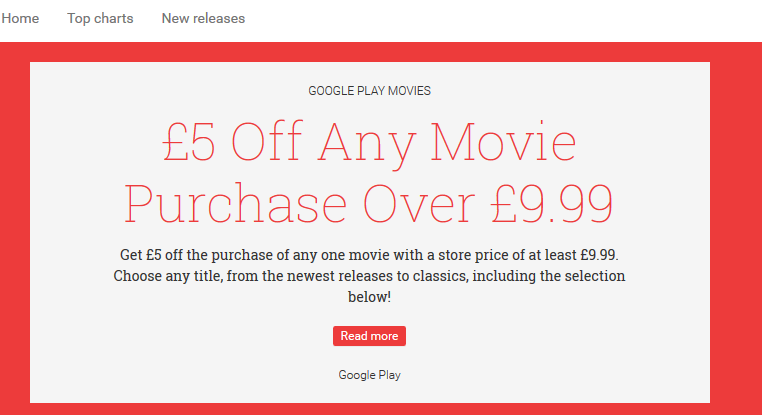Click the 'Choose any title' description line
This screenshot has width=762, height=415.
[x=369, y=276]
